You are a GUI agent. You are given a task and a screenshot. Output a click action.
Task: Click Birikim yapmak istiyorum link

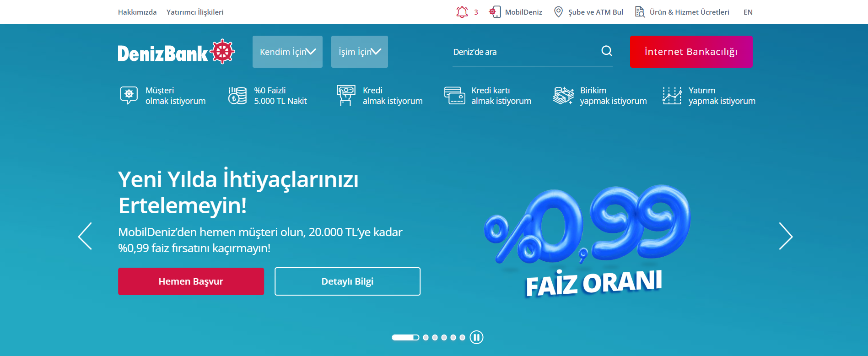tap(614, 96)
